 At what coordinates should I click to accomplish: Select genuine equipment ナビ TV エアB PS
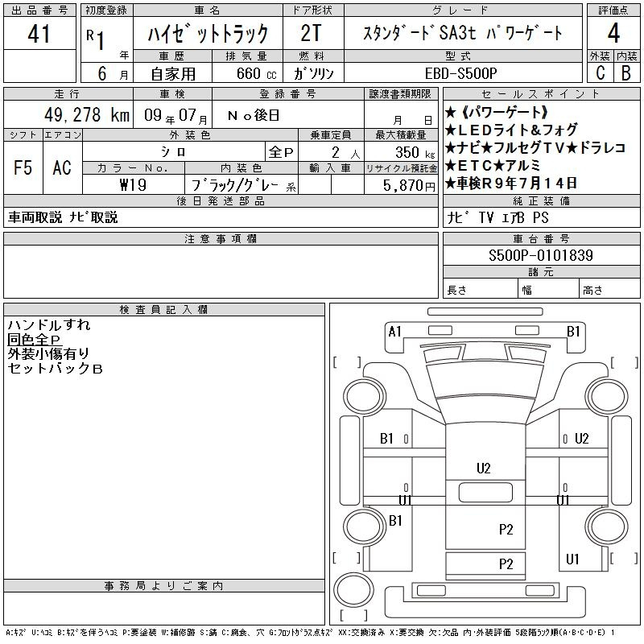(x=497, y=217)
